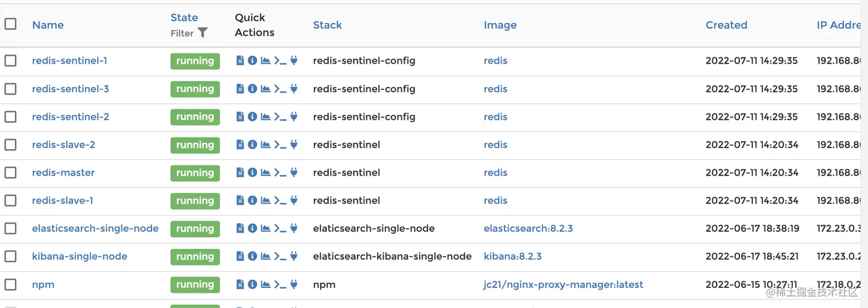
Task: Select checkbox for kibana-single-node
Action: (10, 256)
